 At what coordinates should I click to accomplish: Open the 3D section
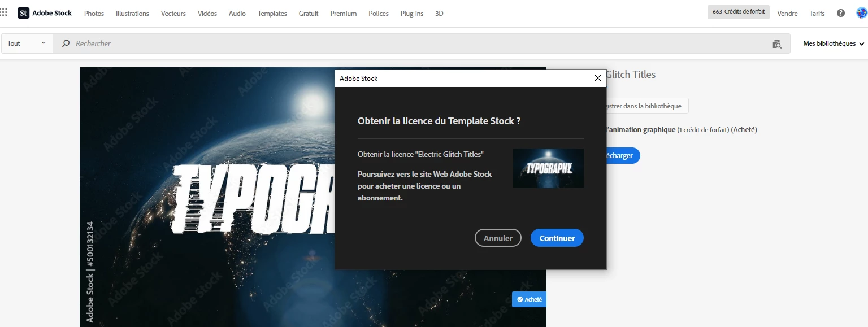pyautogui.click(x=439, y=14)
